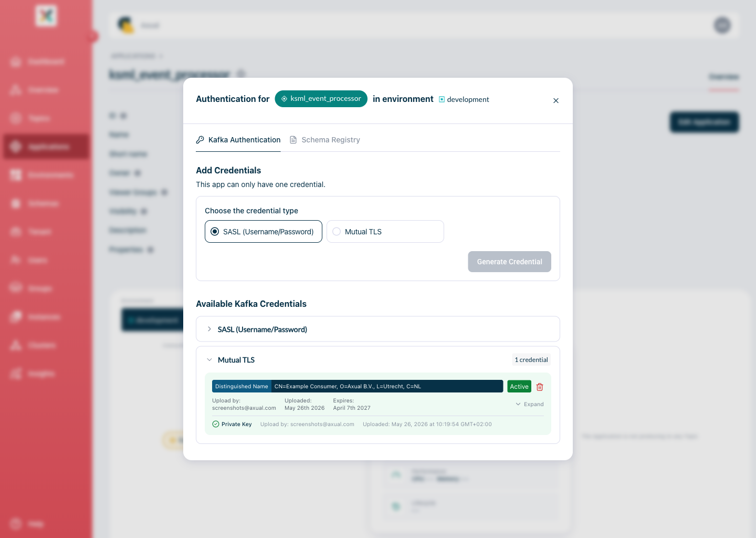Click the Distinguished Name label

coord(241,387)
